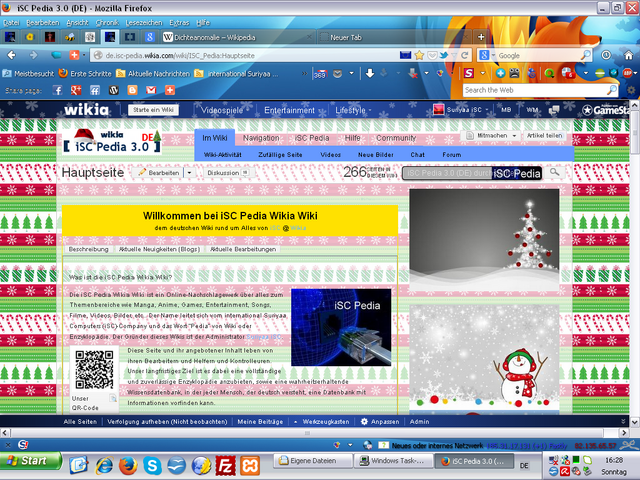
Task: Share page via Google+ icon
Action: click(76, 90)
